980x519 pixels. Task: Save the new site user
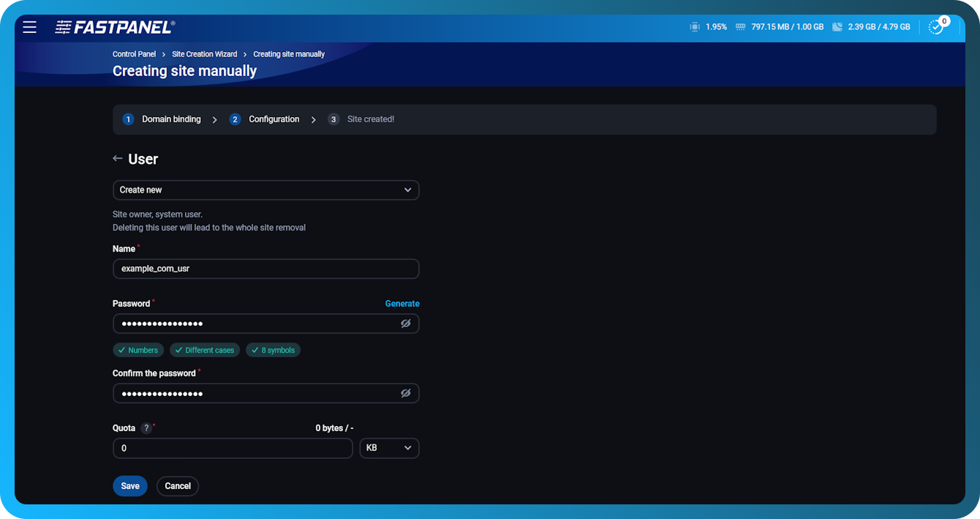click(129, 485)
